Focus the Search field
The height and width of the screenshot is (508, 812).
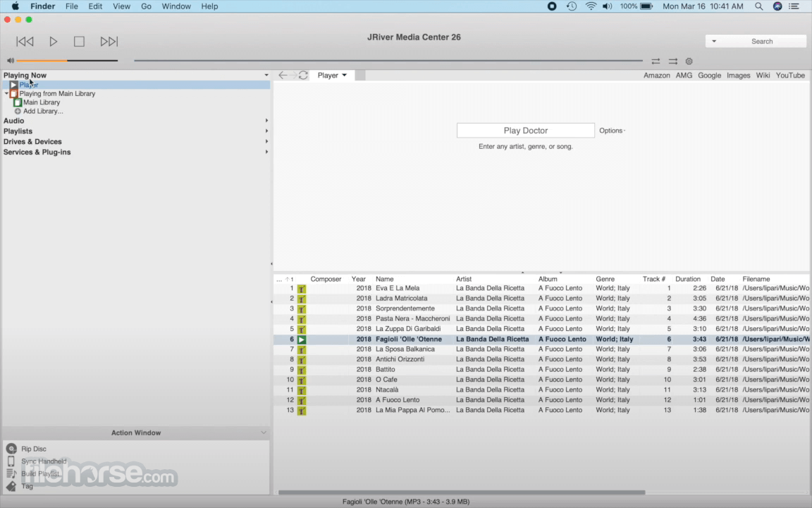762,42
